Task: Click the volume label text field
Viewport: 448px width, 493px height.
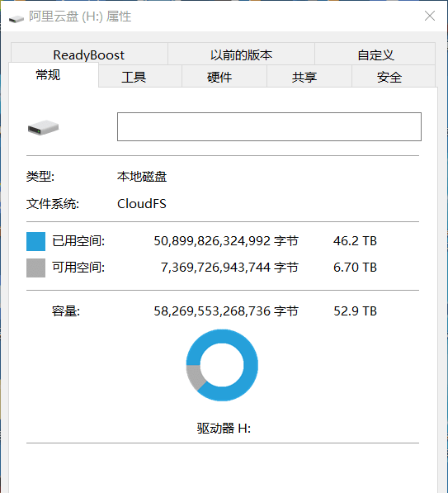Action: [x=269, y=126]
